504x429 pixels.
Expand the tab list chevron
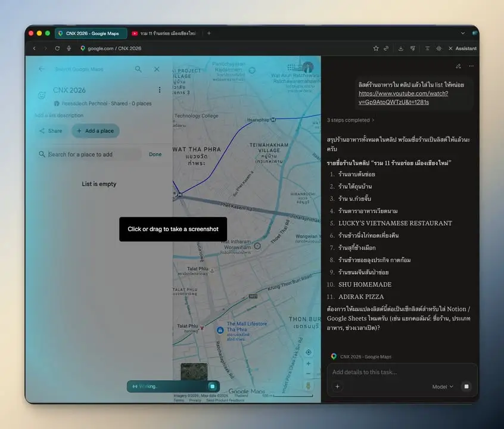pyautogui.click(x=462, y=33)
